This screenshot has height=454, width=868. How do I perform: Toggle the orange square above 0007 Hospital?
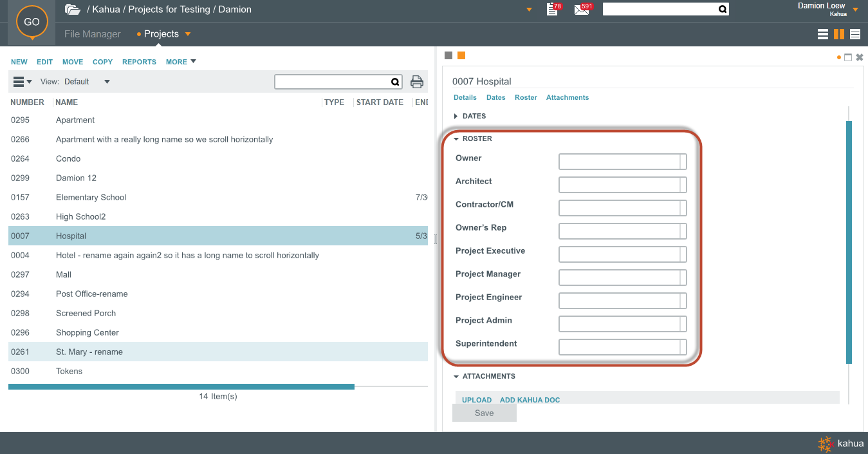click(x=461, y=55)
